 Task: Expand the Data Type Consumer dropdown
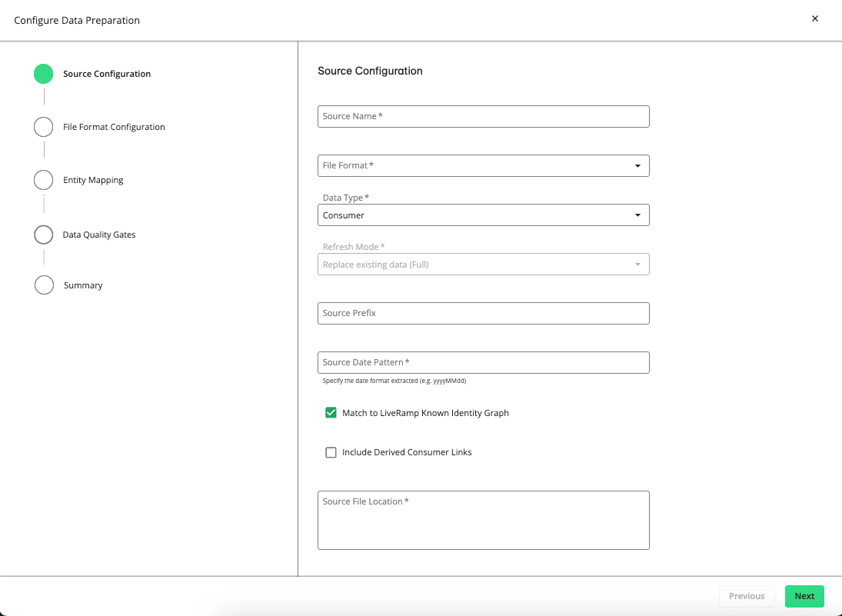pos(484,215)
